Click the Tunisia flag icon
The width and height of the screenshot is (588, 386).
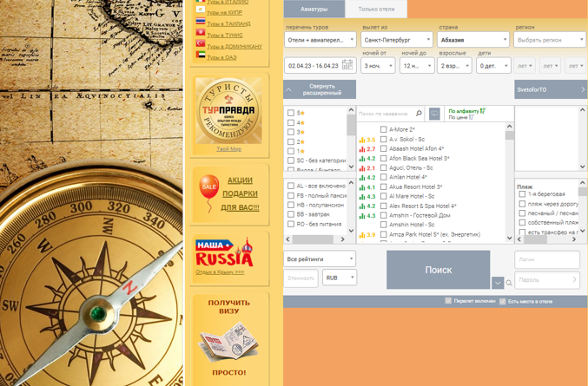[x=201, y=33]
